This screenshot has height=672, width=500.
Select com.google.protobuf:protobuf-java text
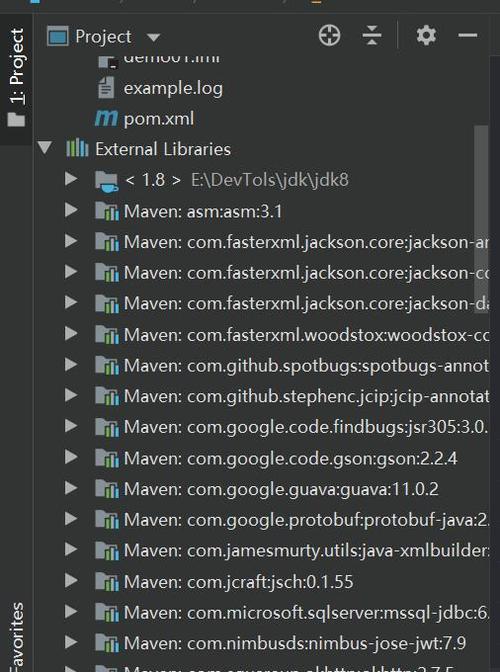306,520
